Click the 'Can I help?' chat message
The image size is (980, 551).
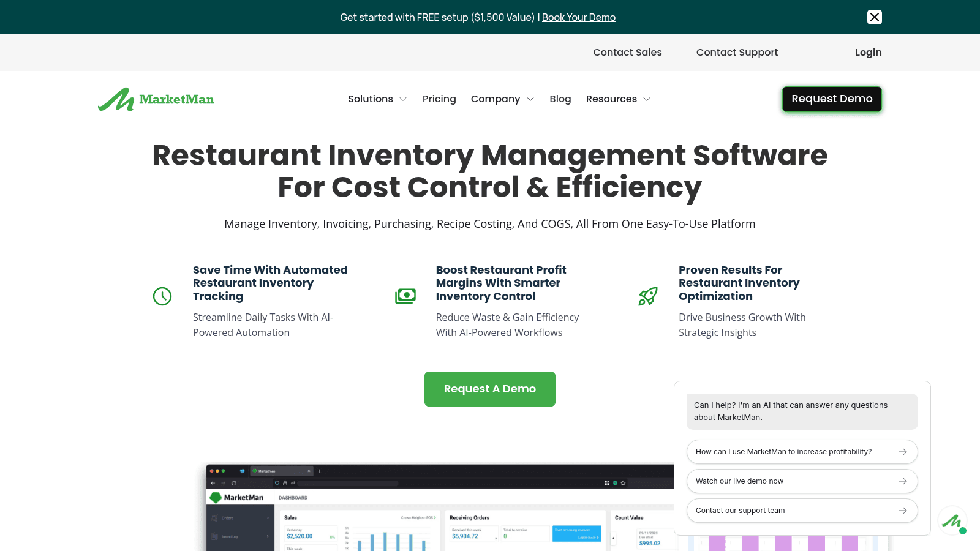coord(802,411)
